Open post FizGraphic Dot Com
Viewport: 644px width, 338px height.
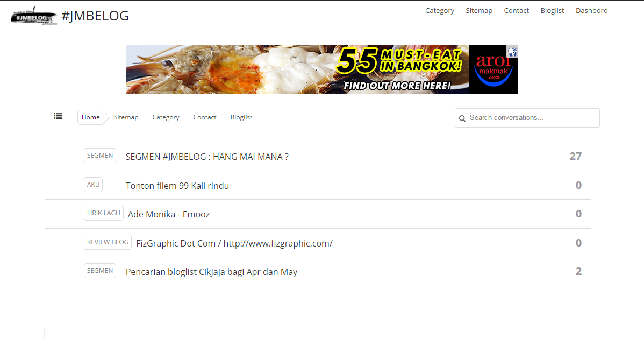tap(234, 243)
